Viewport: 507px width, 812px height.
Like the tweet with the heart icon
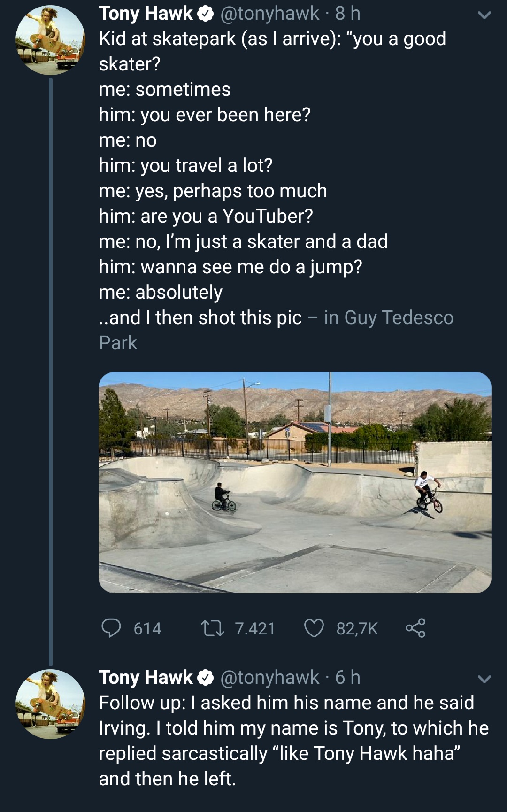click(x=314, y=628)
